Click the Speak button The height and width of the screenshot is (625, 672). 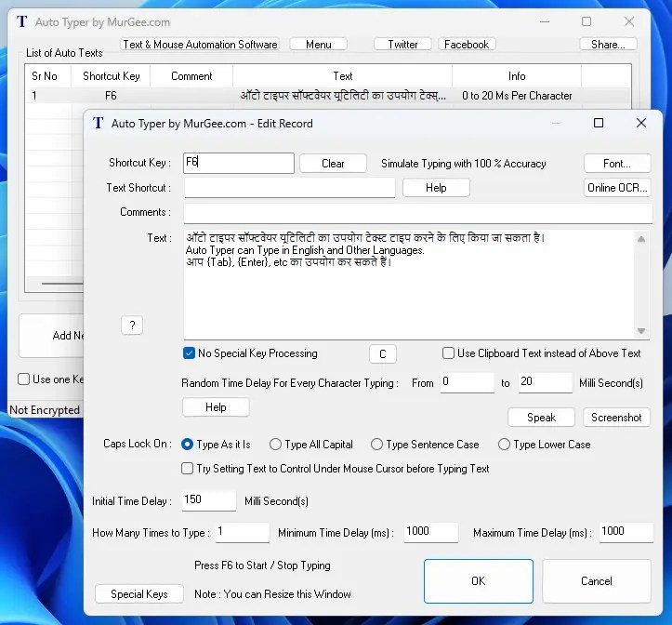(x=541, y=418)
